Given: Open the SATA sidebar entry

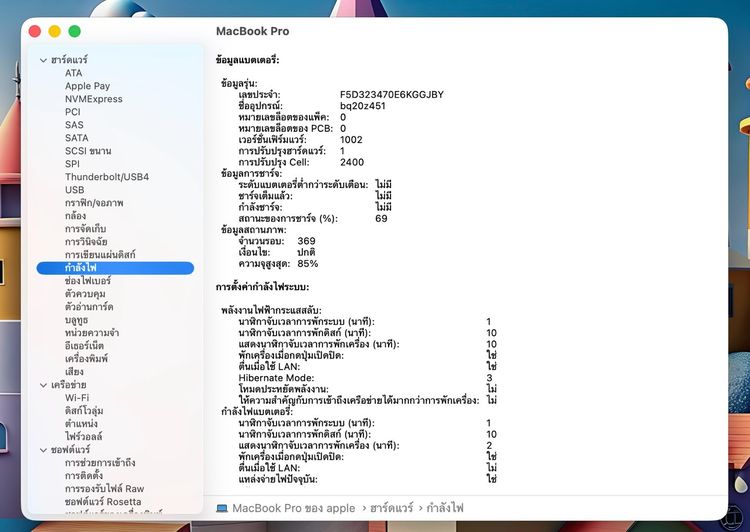Looking at the screenshot, I should 77,138.
